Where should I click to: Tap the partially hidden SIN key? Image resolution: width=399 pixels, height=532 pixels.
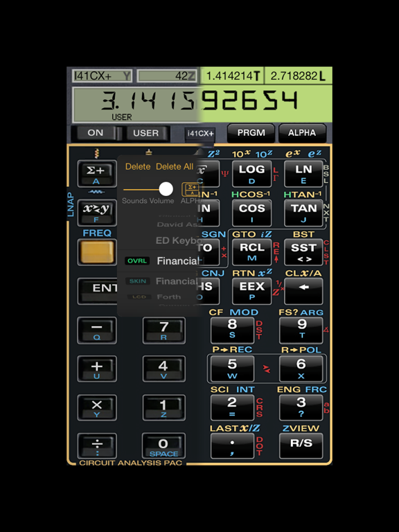tap(209, 213)
